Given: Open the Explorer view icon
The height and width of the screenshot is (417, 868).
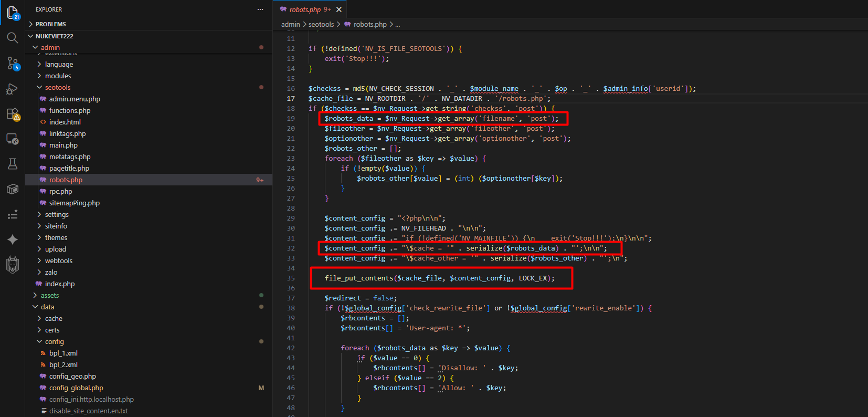Looking at the screenshot, I should pos(13,12).
